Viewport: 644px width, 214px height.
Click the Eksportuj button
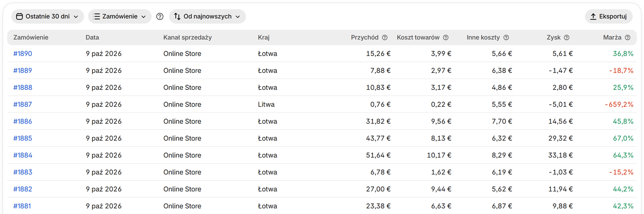(x=609, y=16)
